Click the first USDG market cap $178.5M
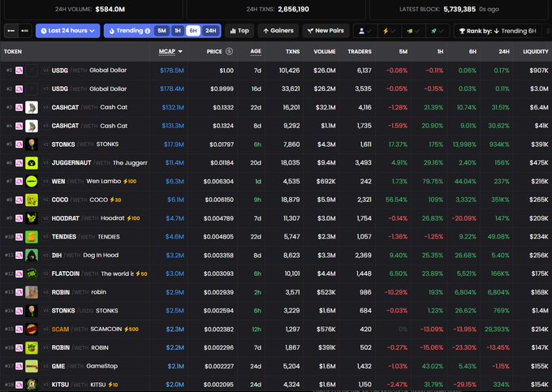This screenshot has height=392, width=552. [x=172, y=71]
